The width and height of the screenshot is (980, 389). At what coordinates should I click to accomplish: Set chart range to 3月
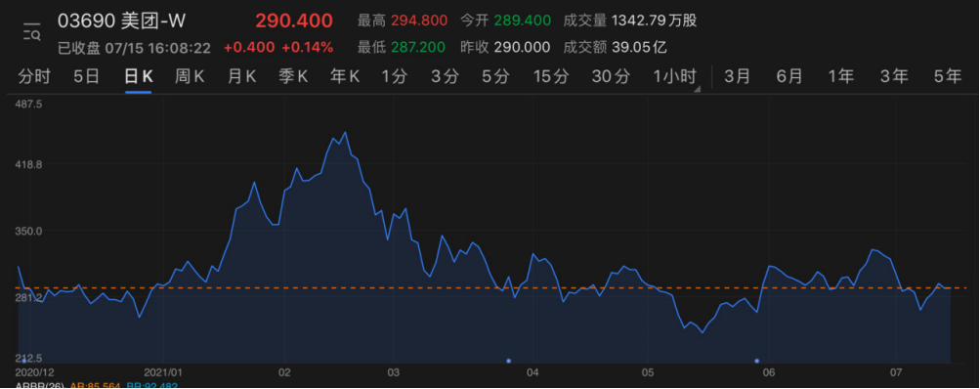737,77
